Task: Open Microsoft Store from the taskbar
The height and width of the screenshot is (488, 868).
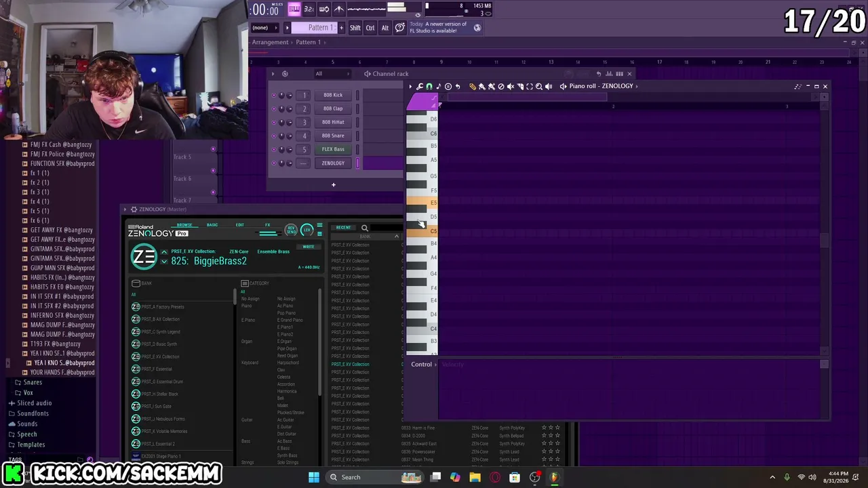Action: click(515, 477)
